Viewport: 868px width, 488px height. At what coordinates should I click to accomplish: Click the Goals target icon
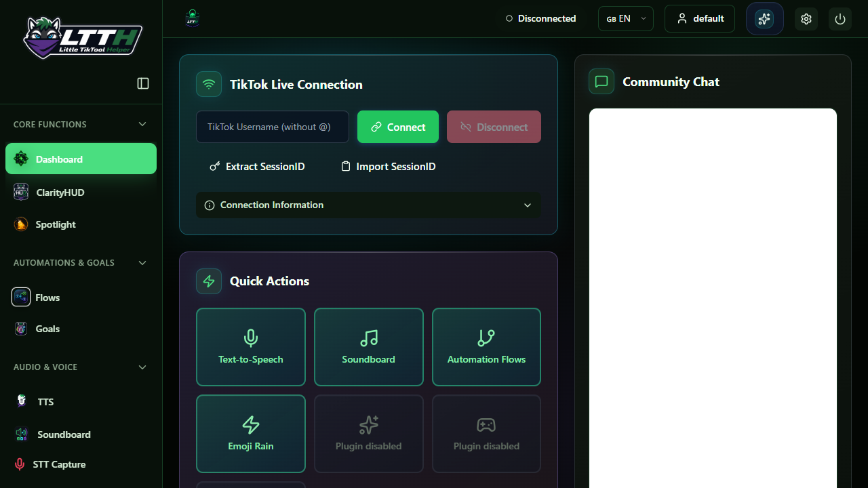pos(21,329)
